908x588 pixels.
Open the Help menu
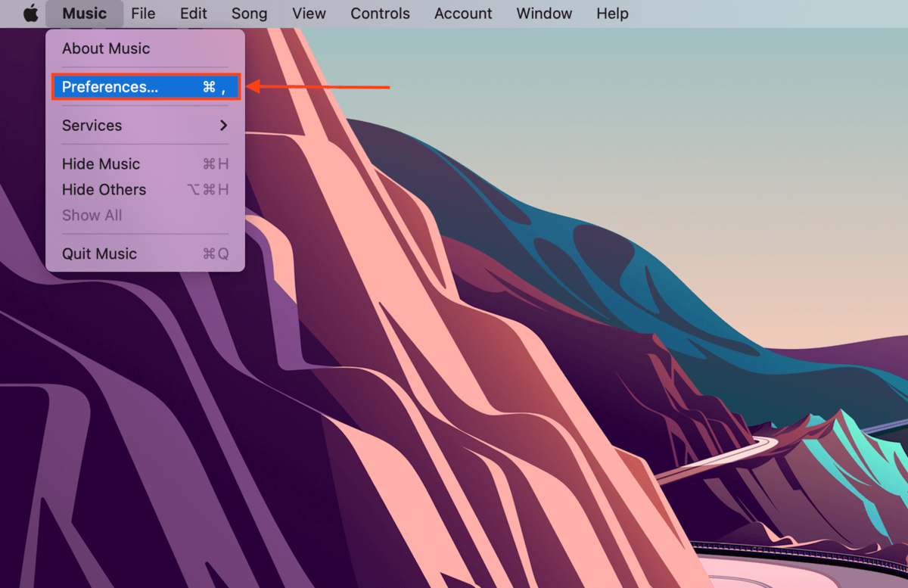612,14
